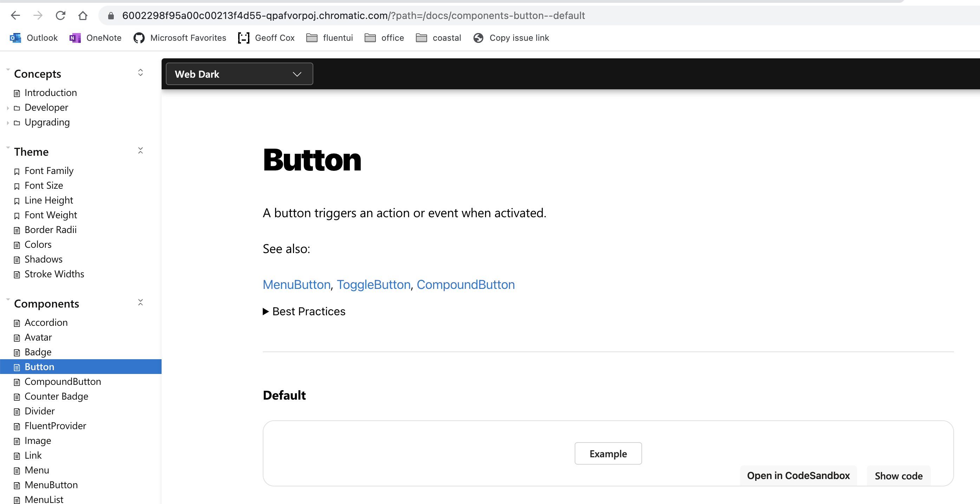Open the story in CodeSandbox
Image resolution: width=980 pixels, height=504 pixels.
coord(798,476)
